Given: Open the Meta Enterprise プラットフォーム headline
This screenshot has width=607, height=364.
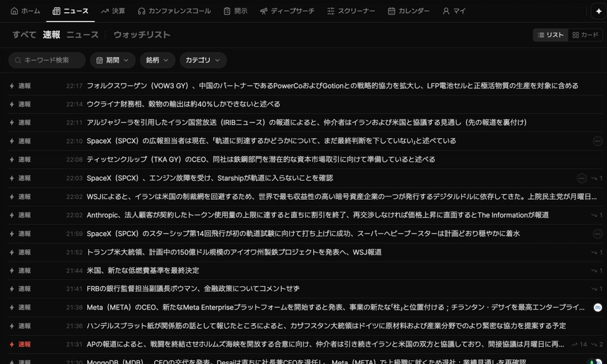Looking at the screenshot, I should (x=335, y=307).
